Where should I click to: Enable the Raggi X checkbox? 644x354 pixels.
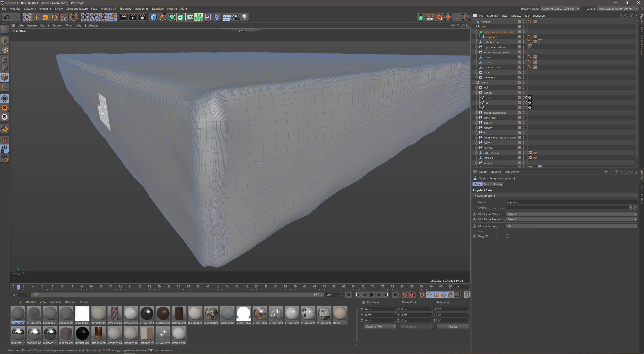coord(507,236)
